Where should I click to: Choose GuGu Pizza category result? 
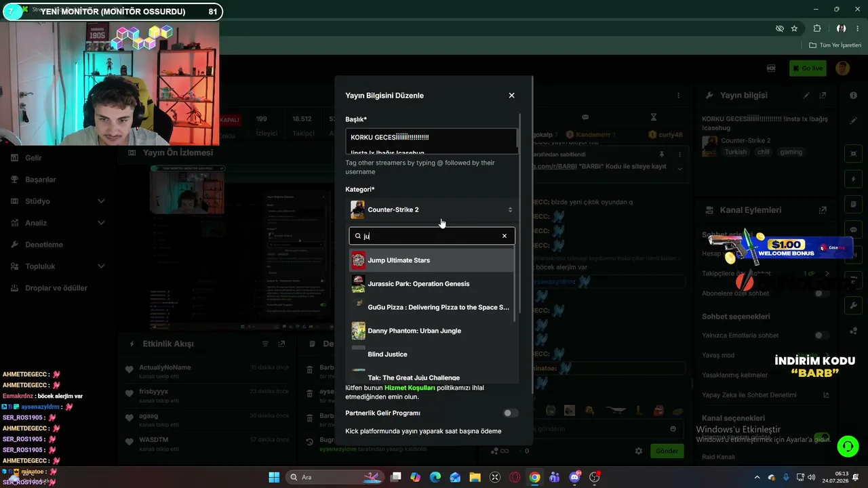point(431,307)
